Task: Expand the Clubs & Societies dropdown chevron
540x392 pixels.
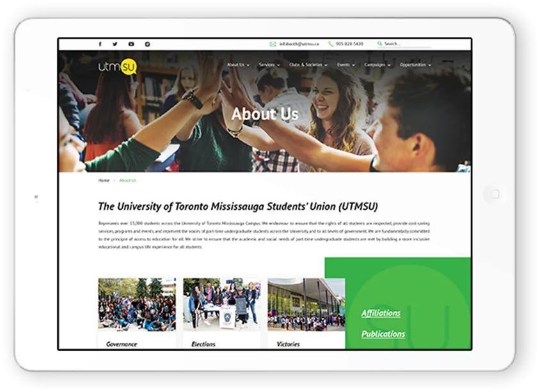Action: 326,65
